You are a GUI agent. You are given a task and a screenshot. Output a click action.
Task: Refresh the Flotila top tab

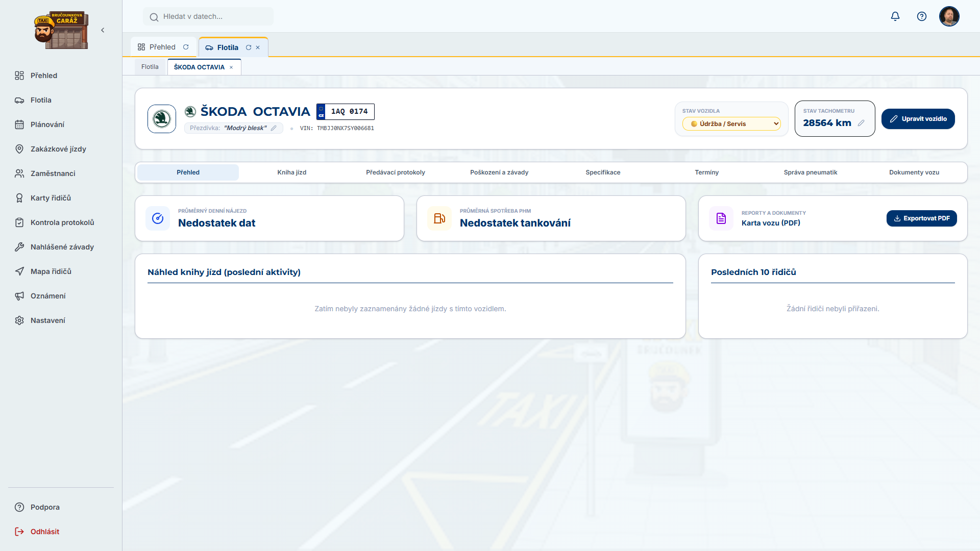coord(249,47)
